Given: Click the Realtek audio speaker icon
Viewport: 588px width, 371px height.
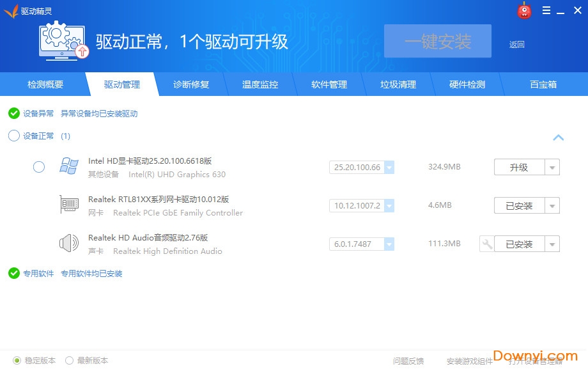Looking at the screenshot, I should tap(69, 244).
